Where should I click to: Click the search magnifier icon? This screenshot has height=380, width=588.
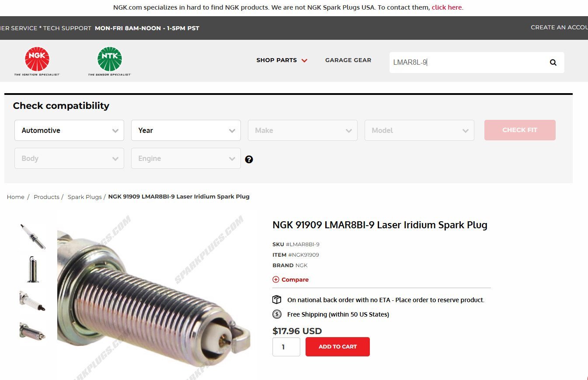coord(553,63)
